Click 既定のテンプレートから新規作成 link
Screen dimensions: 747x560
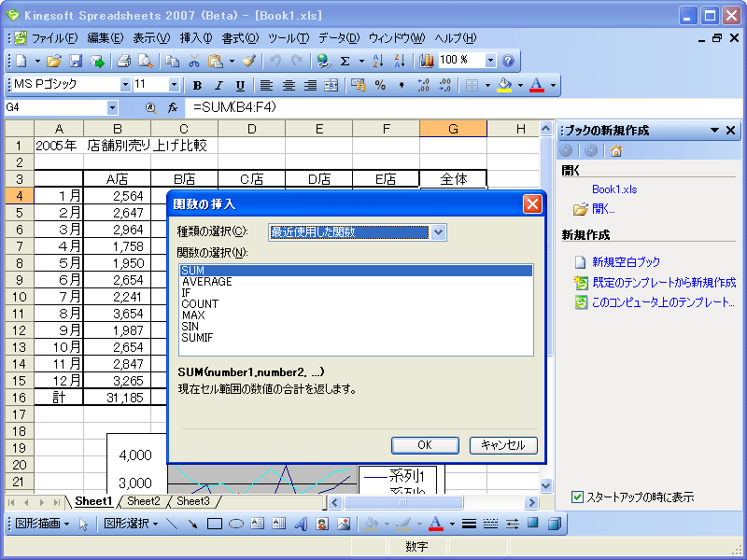(x=664, y=283)
